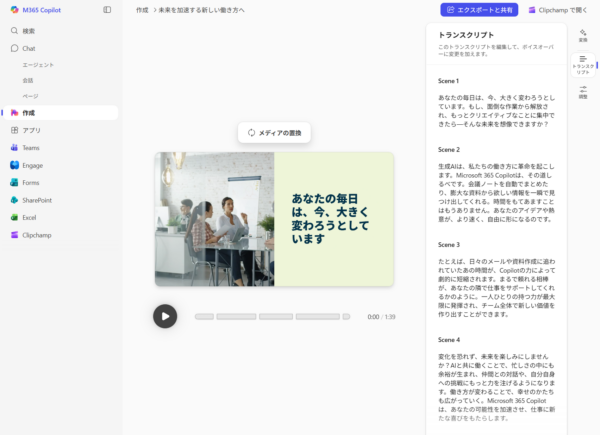Viewport: 600px width, 435px height.
Task: Open SharePoint from the sidebar
Action: pos(36,199)
